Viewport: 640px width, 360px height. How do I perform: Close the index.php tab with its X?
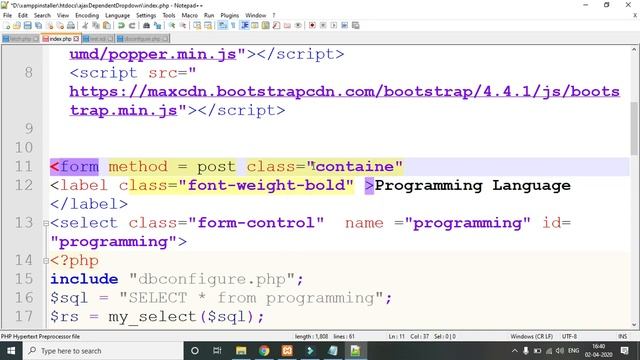pos(76,39)
